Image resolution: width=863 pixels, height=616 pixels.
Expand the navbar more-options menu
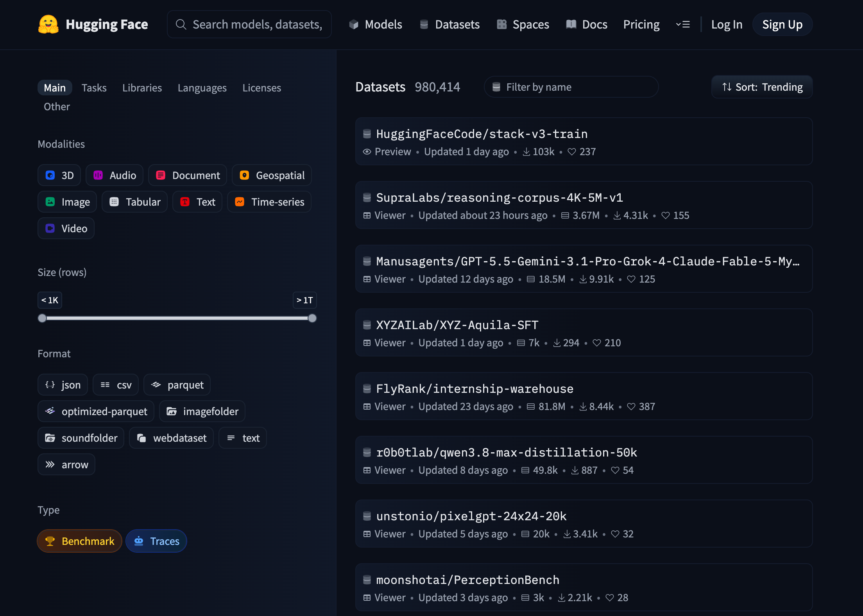[683, 24]
